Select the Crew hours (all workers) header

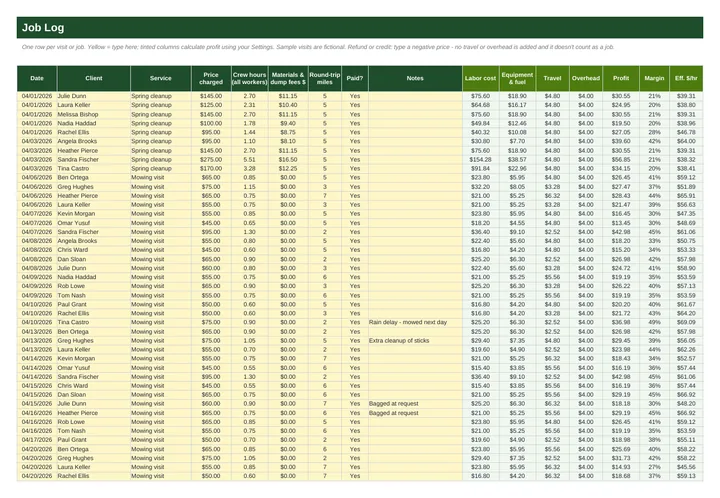click(x=249, y=78)
